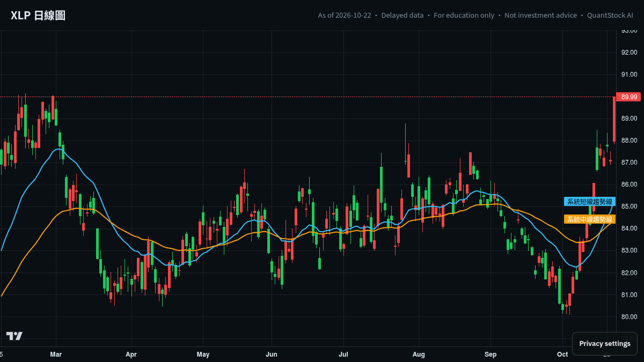Click the 86.00 price axis label
This screenshot has width=644, height=362.
coord(629,184)
